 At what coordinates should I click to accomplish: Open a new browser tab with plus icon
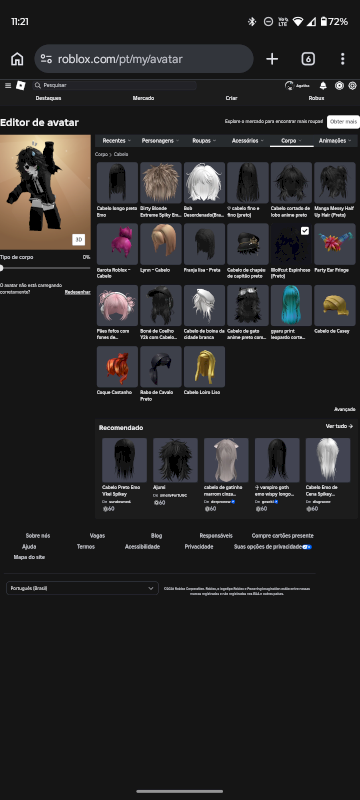click(x=272, y=59)
